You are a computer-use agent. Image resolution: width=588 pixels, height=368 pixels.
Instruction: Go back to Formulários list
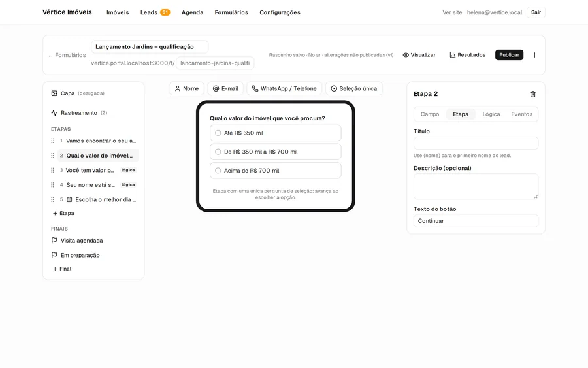(x=67, y=55)
